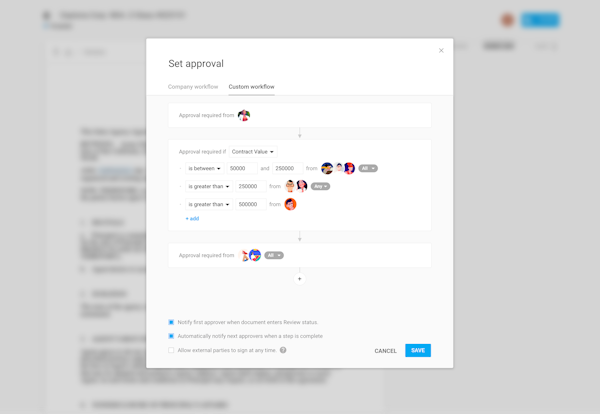Screen dimensions: 600x414
Task: Select the Custom workflow tab
Action: 251,87
